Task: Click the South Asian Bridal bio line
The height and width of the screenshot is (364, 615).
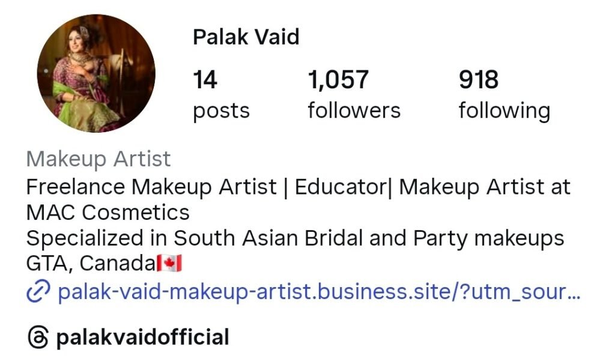Action: pos(295,238)
